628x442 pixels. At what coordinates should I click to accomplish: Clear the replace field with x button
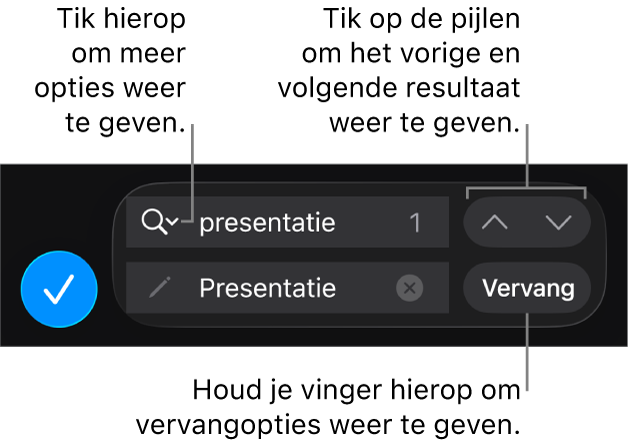pyautogui.click(x=409, y=288)
